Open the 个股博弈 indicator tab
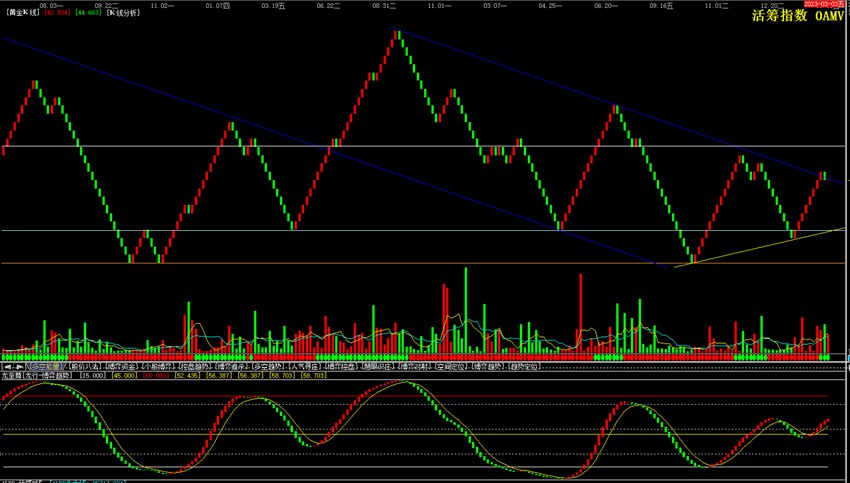Screen dimensions: 850x483 point(158,367)
